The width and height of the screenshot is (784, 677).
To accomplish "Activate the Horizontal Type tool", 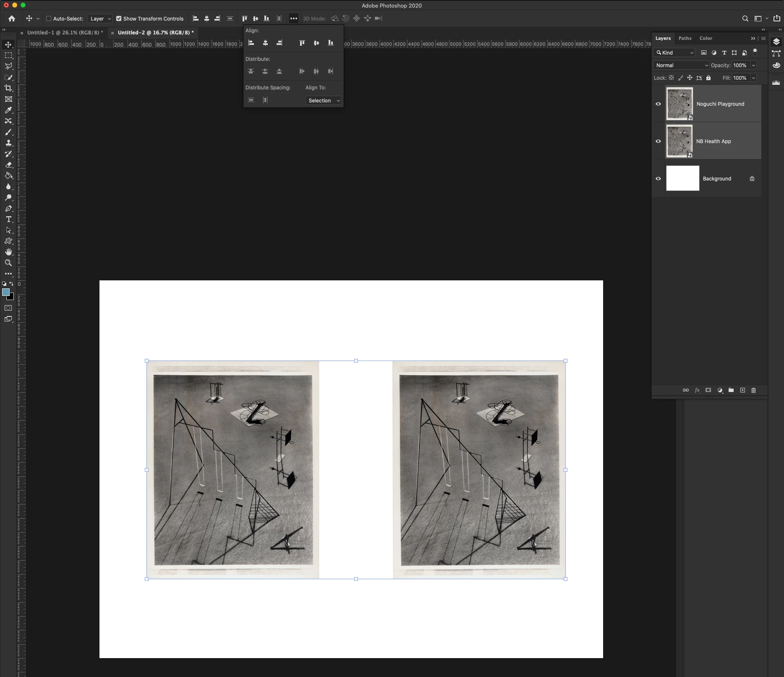I will coord(8,219).
